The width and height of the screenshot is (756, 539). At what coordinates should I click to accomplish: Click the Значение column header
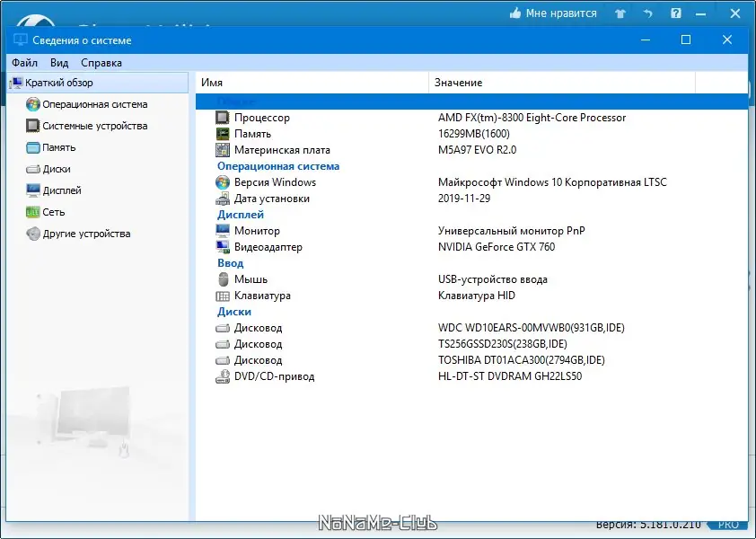tap(562, 83)
